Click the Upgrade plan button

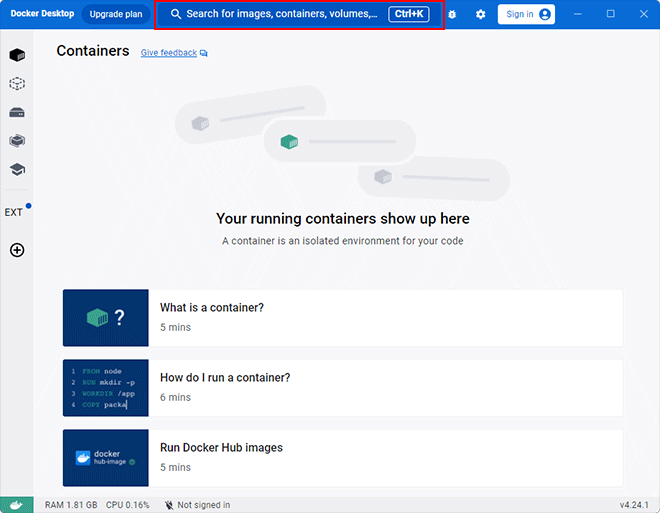point(116,14)
